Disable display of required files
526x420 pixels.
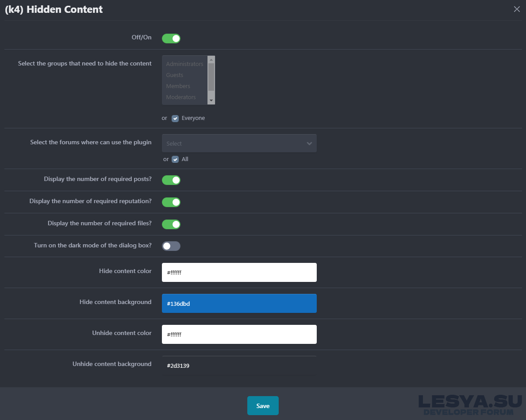171,224
